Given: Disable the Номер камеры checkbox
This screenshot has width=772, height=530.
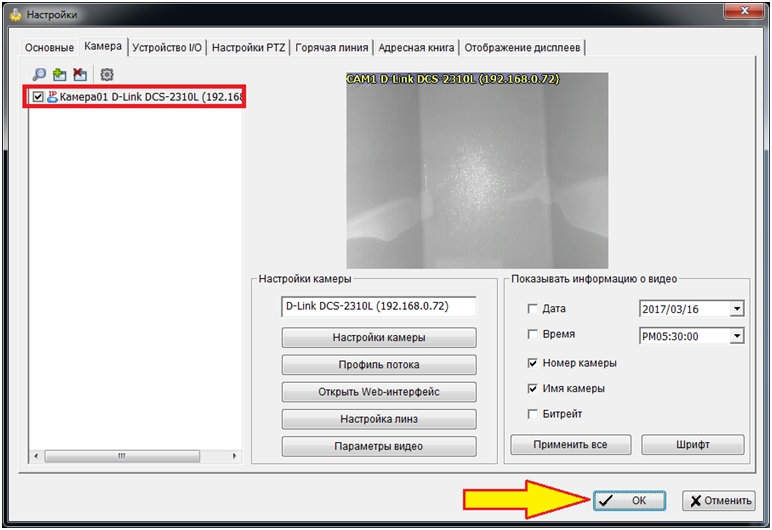Looking at the screenshot, I should pyautogui.click(x=532, y=362).
